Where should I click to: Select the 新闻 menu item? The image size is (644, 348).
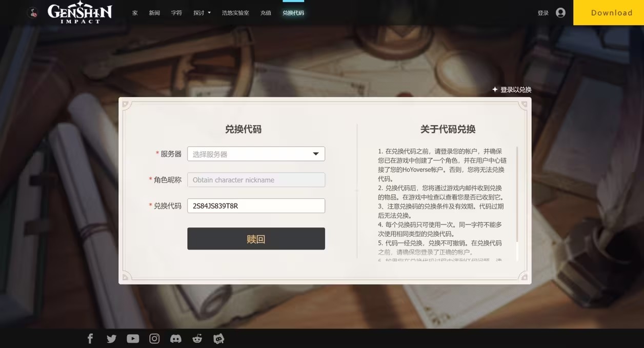(154, 12)
